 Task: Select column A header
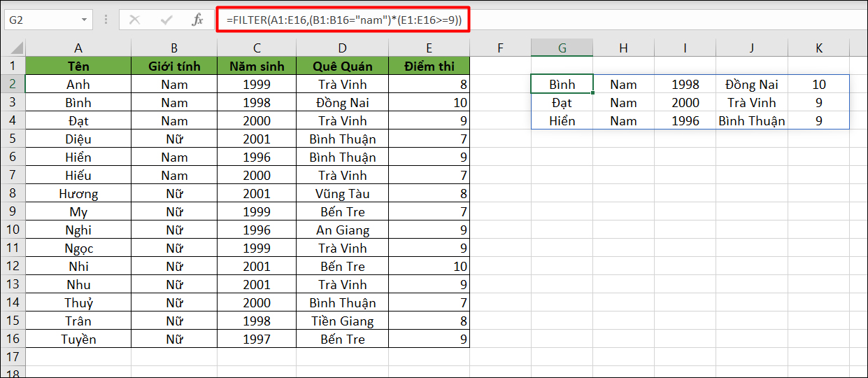[78, 48]
